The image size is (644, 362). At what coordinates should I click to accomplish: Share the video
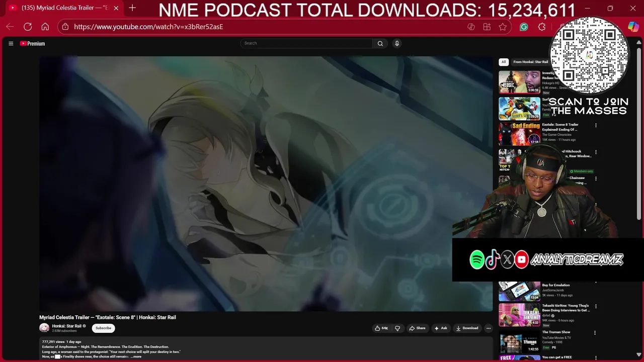[x=417, y=328]
